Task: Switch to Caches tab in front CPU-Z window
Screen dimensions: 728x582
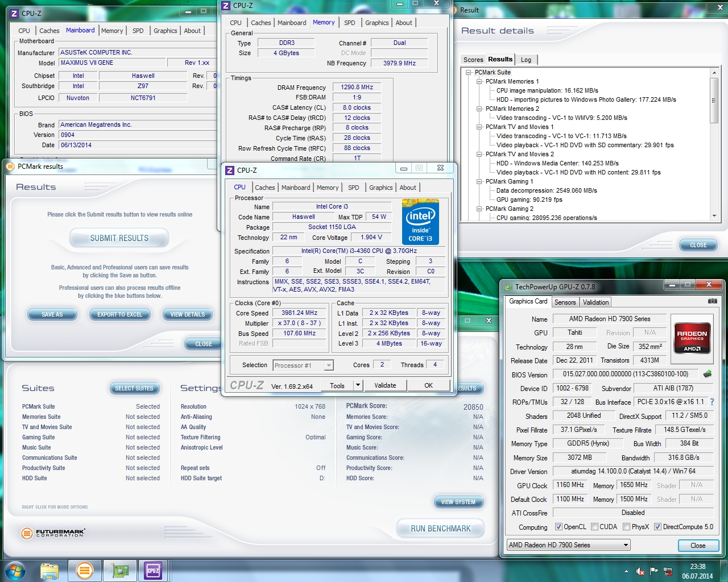Action: (264, 188)
